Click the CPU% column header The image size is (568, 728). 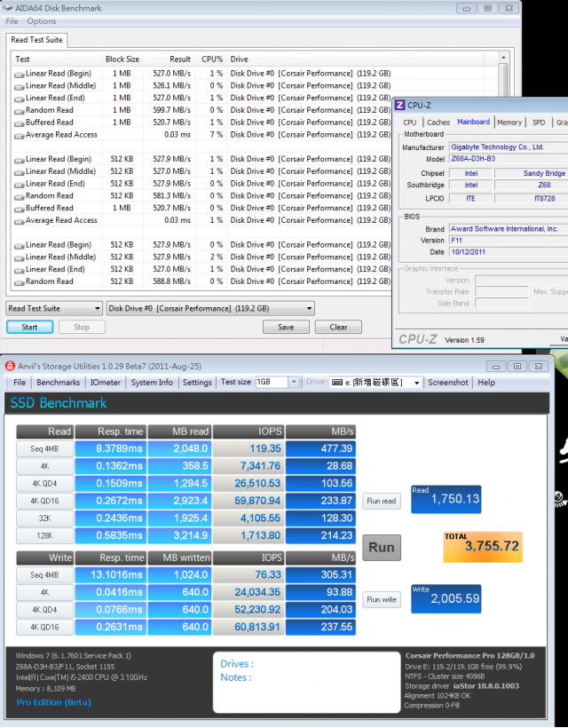211,59
